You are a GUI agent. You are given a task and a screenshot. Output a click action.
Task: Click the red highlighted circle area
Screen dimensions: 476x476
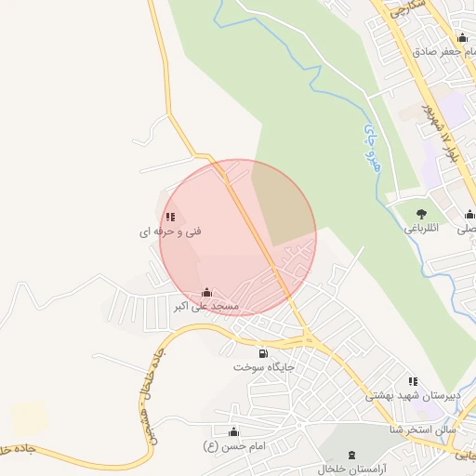238,238
